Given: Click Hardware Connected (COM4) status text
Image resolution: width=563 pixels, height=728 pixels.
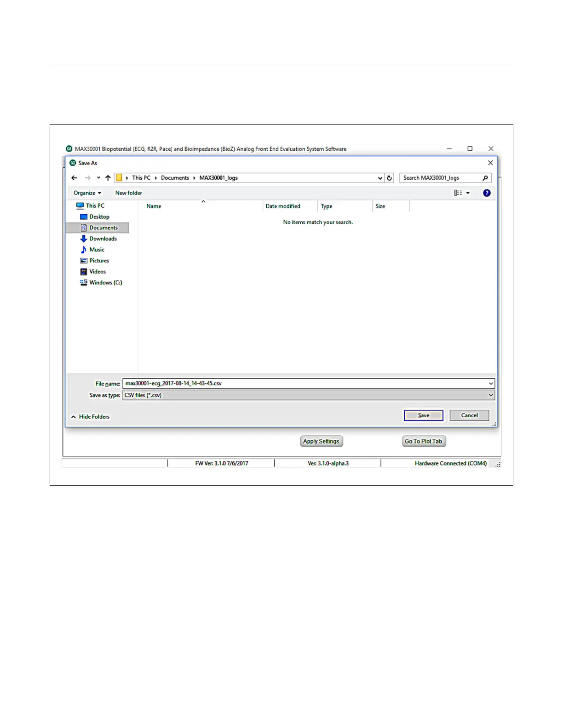Looking at the screenshot, I should pos(451,463).
